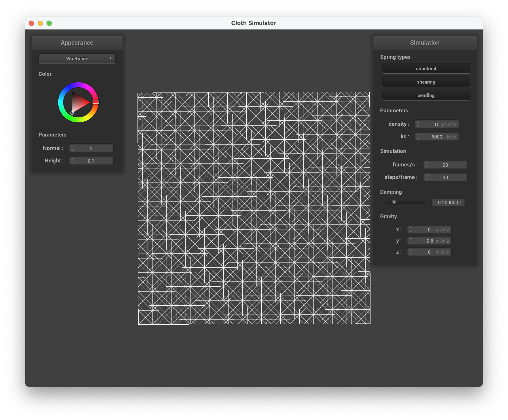Click the Simulation panel header
Screen dimensions: 508x420
tap(425, 42)
